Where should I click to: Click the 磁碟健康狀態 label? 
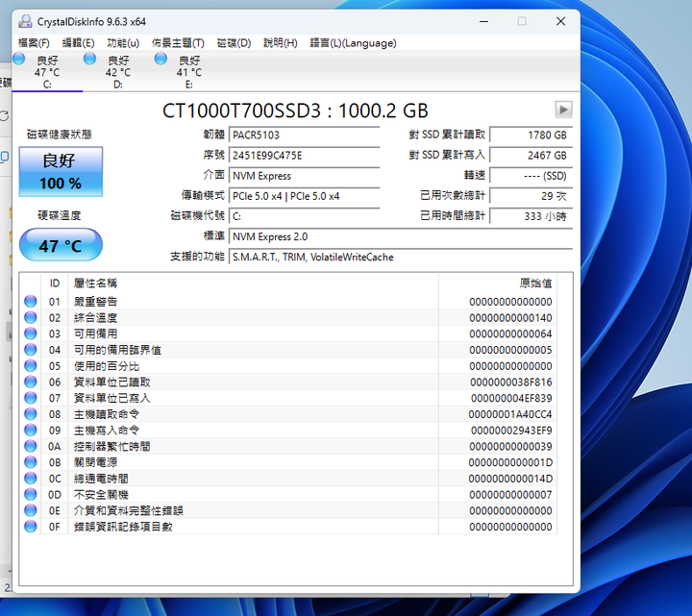(60, 135)
